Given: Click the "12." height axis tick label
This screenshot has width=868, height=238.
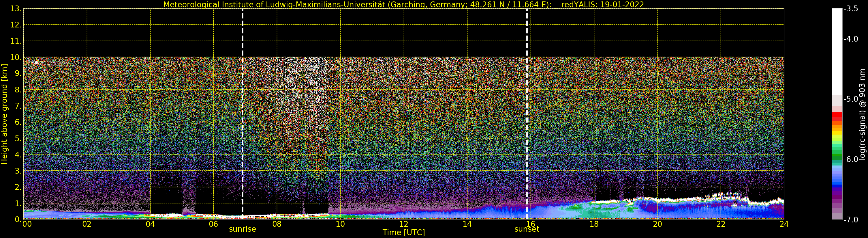Looking at the screenshot, I should tap(16, 25).
